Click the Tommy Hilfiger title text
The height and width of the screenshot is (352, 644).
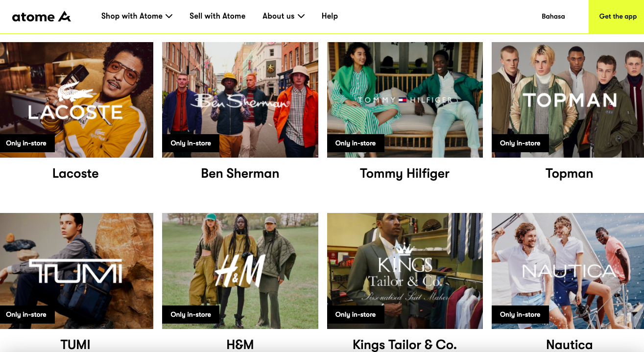click(405, 174)
